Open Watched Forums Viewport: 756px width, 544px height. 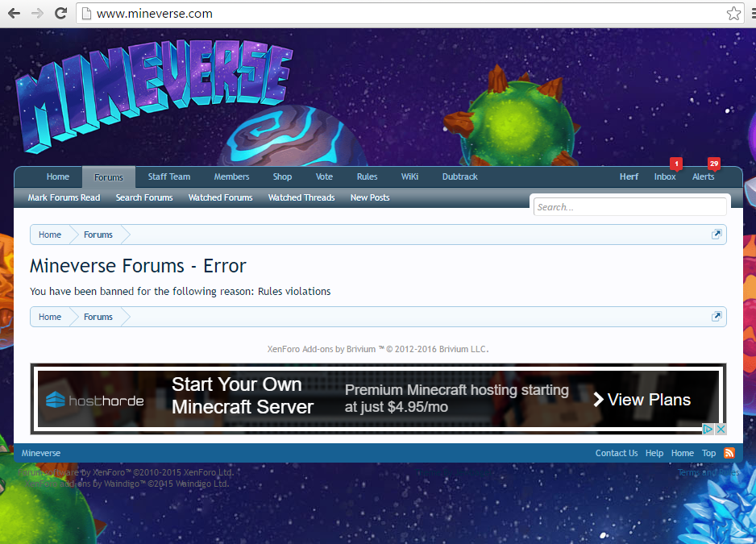point(220,197)
